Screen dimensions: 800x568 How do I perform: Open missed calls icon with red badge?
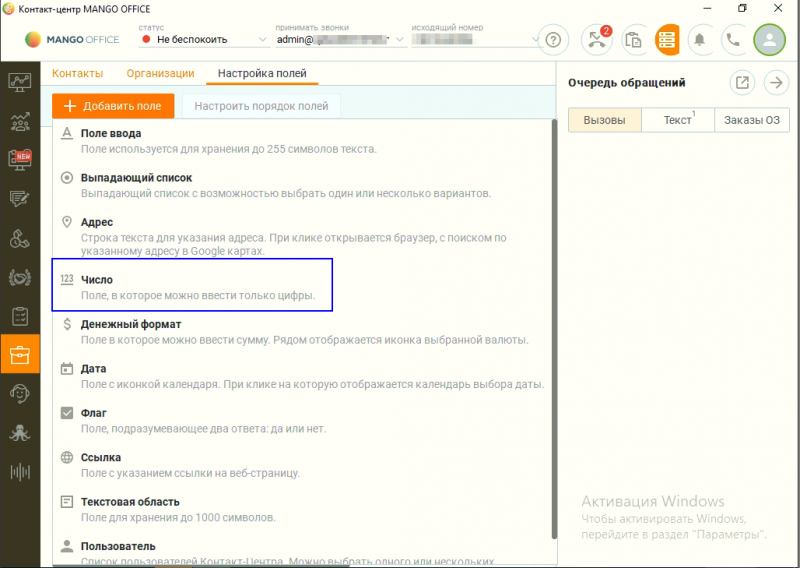[x=598, y=40]
